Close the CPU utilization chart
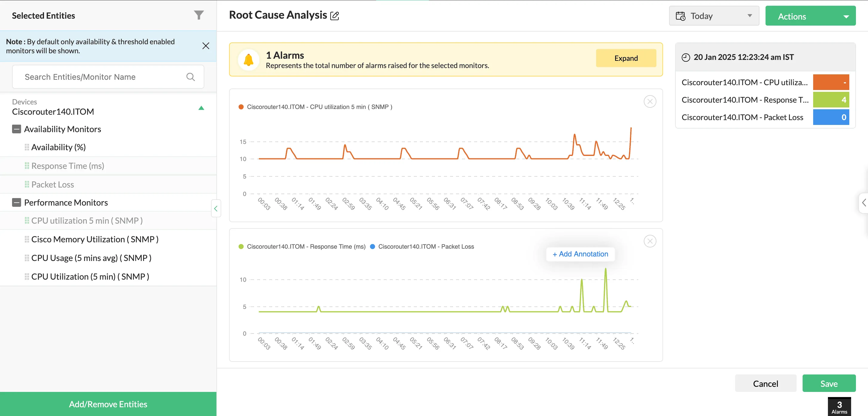 (x=650, y=101)
